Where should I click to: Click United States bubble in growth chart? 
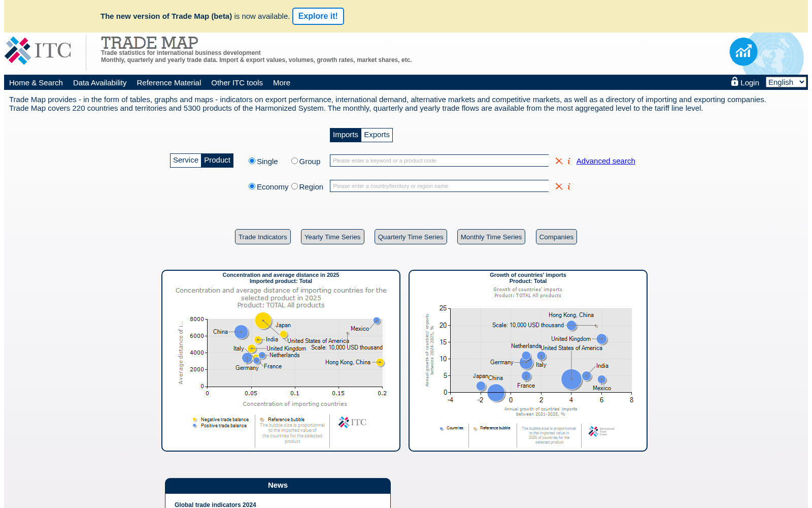tap(571, 379)
